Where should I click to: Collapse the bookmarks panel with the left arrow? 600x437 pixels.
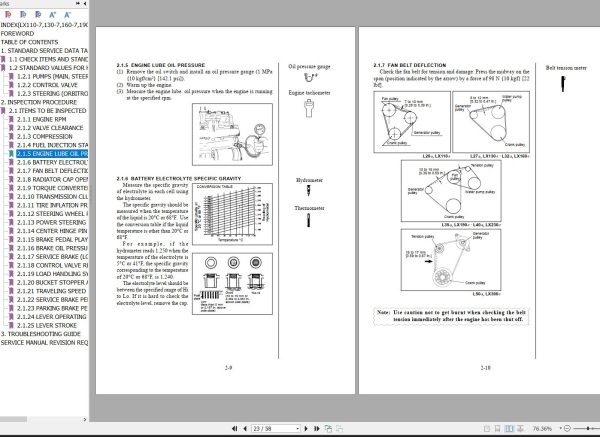85,3
